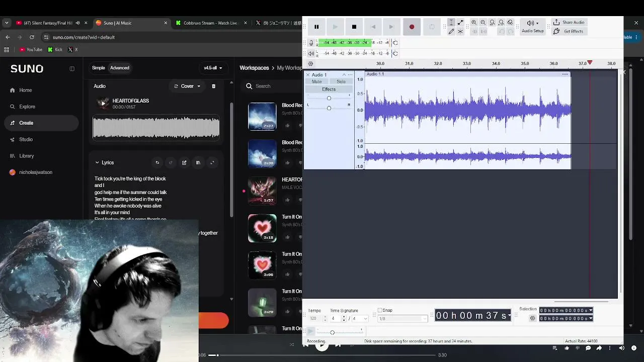Screen dimensions: 644x362
Task: Zoom out on the Audacity timeline
Action: 483,23
